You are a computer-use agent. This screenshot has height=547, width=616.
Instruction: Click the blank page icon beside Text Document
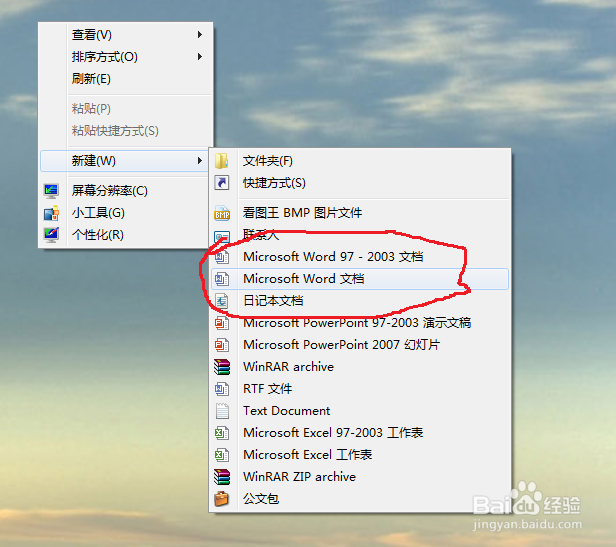pyautogui.click(x=222, y=411)
